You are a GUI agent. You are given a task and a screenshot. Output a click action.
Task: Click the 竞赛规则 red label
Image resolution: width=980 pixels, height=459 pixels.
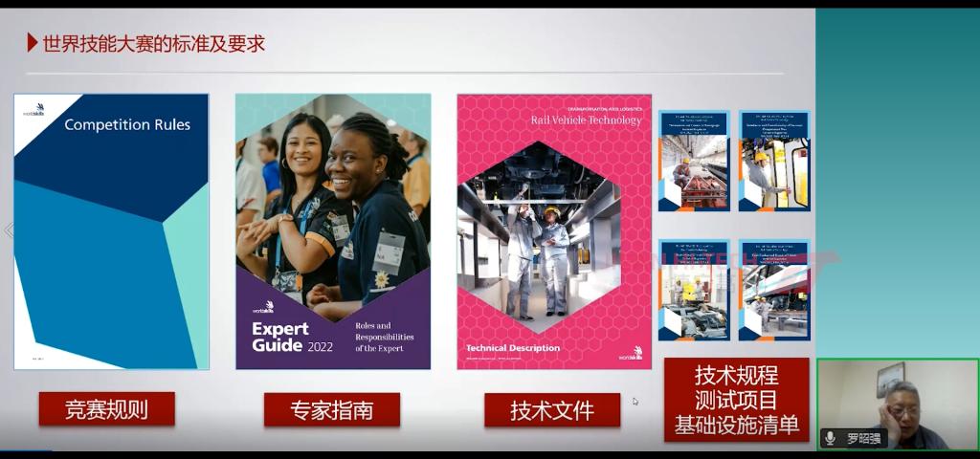pyautogui.click(x=106, y=409)
